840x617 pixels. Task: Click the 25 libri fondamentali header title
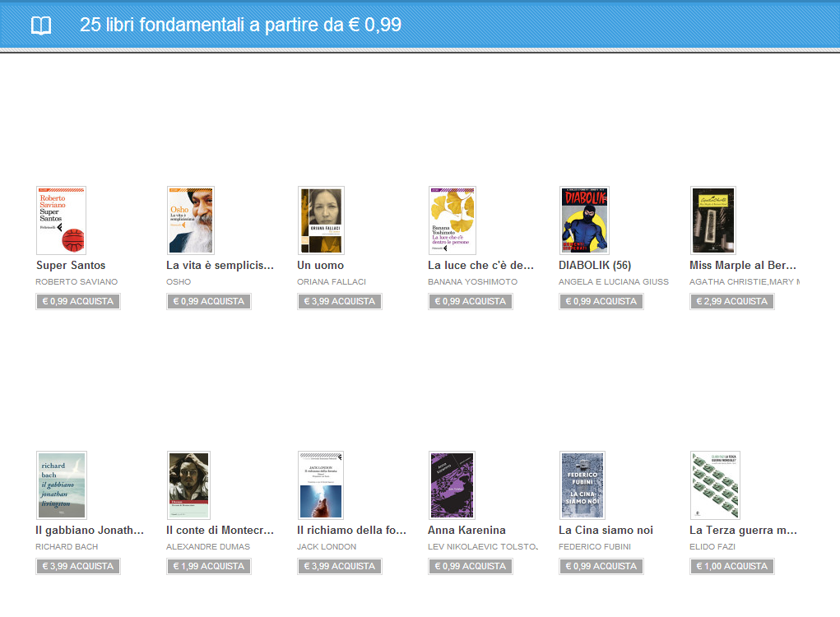click(x=240, y=25)
